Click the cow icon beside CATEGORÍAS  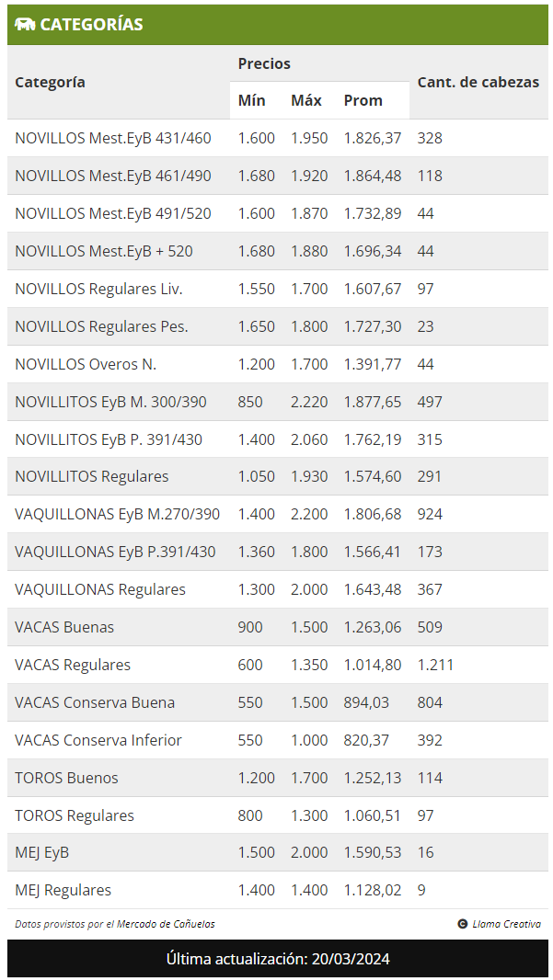[x=25, y=25]
